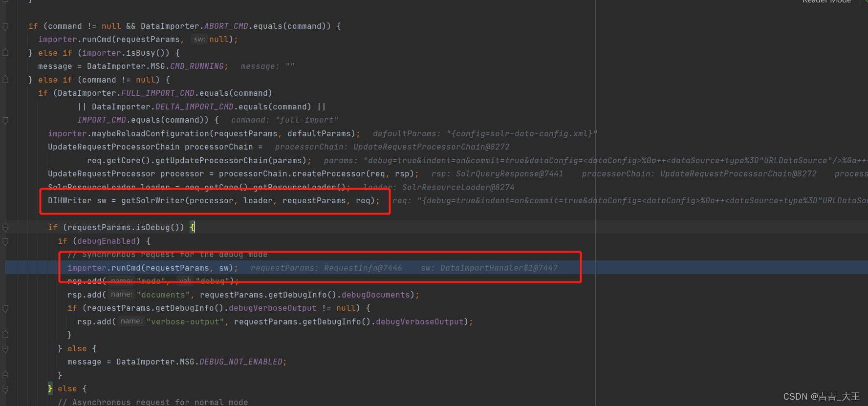Click the debugEnabled variable
Viewport: 868px width, 406px height.
(107, 241)
